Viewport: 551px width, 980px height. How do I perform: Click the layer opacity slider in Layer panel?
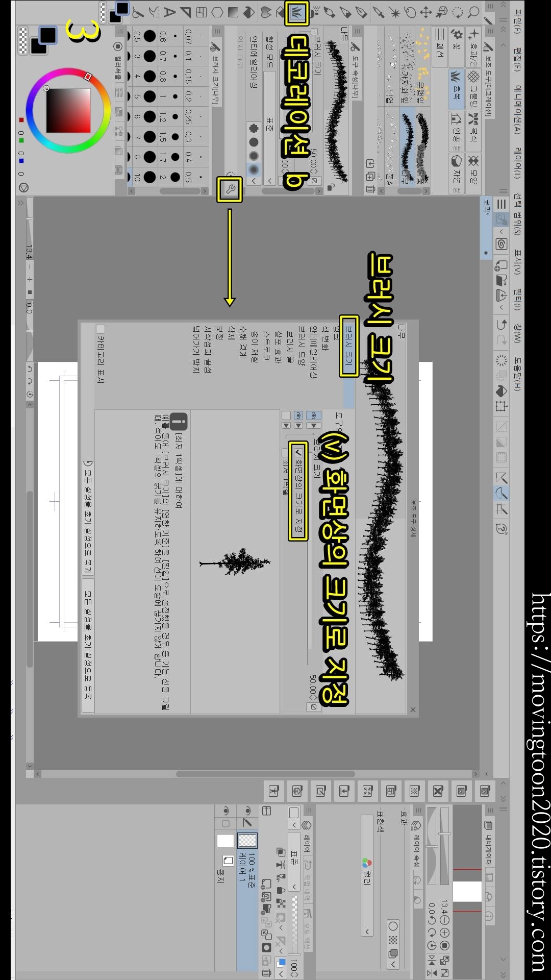click(x=295, y=926)
